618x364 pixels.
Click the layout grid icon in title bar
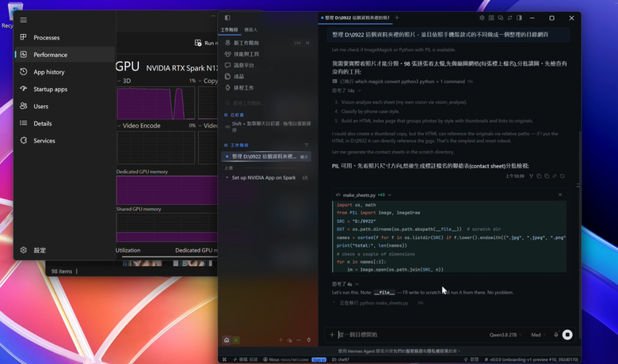pos(491,17)
